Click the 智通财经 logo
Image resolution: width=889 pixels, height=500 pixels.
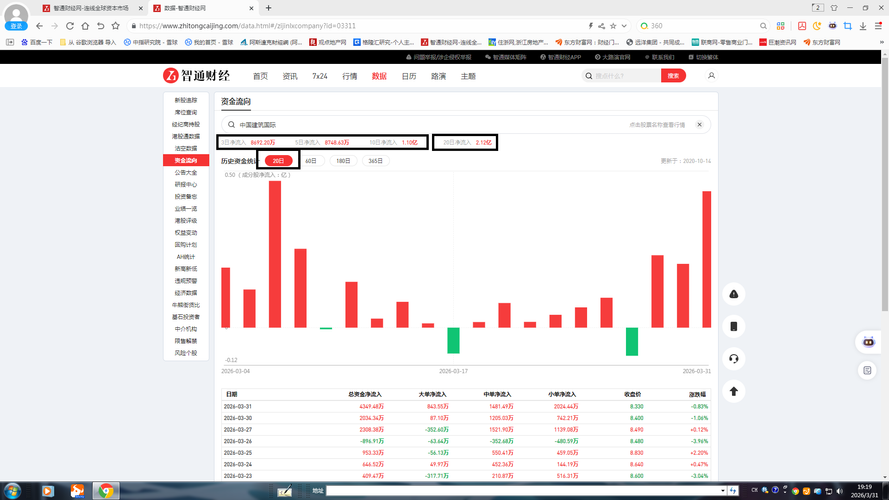point(196,75)
